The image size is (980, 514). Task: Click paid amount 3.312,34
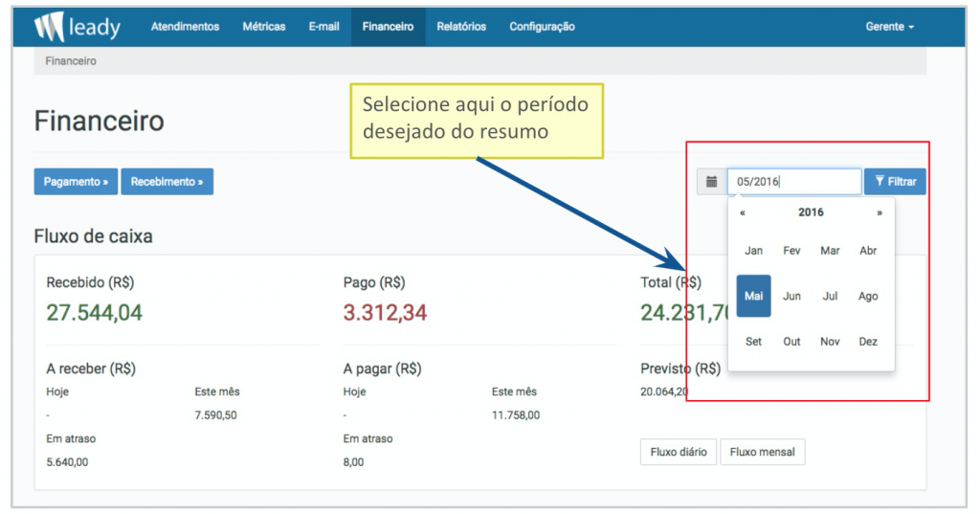pos(385,313)
